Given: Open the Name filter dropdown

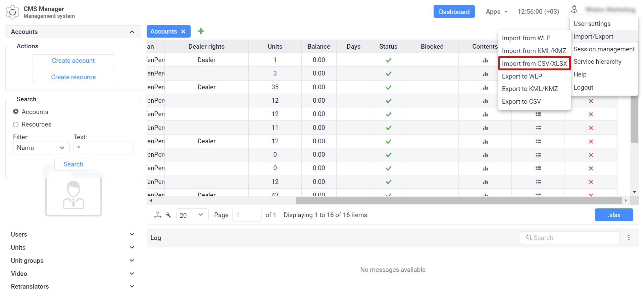Looking at the screenshot, I should pos(41,148).
